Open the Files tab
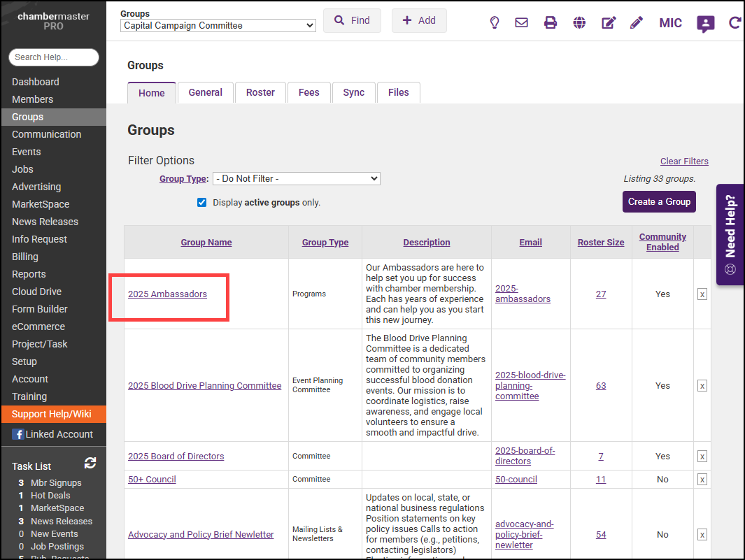 (x=398, y=92)
